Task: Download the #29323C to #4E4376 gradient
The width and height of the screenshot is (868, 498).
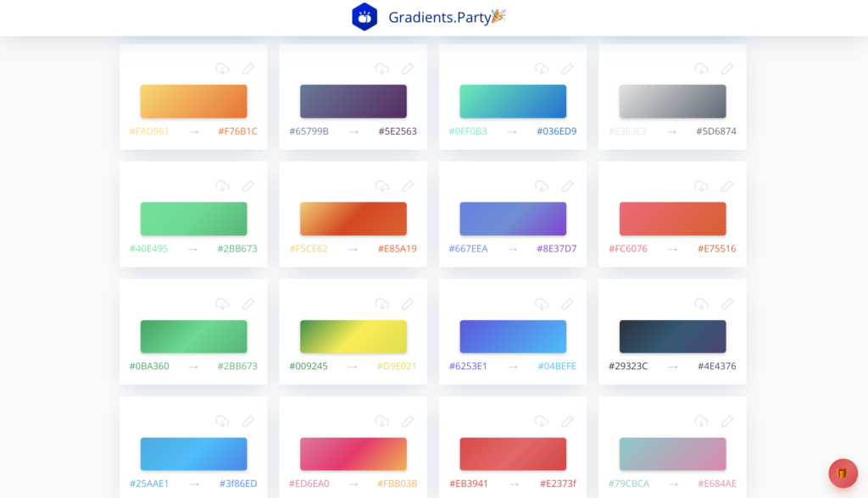Action: [x=701, y=303]
